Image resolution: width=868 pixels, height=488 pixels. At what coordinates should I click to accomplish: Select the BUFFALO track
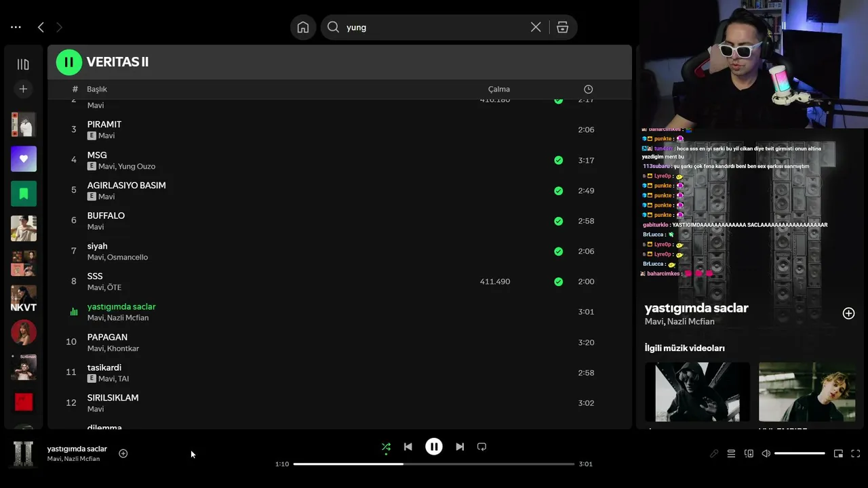coord(106,216)
